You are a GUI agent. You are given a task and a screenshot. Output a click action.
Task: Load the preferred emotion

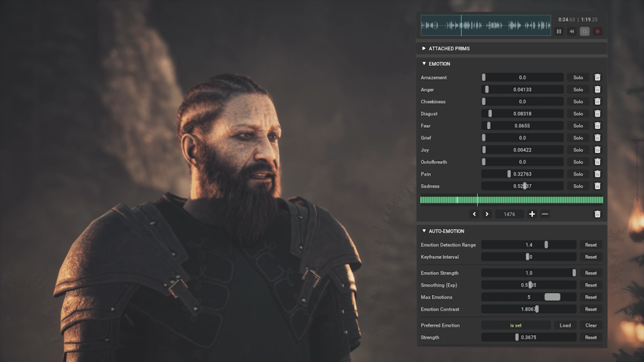point(565,326)
